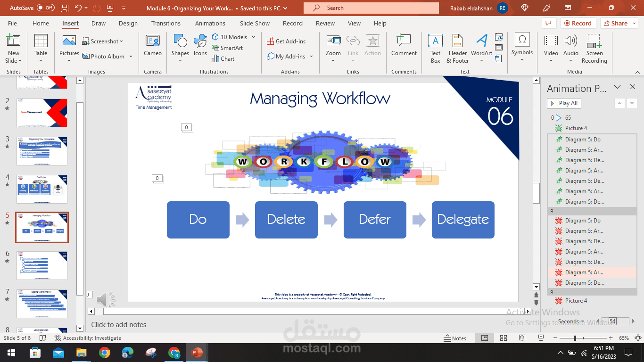Viewport: 644px width, 362px height.
Task: Click the zoom in plus button
Action: pyautogui.click(x=611, y=338)
